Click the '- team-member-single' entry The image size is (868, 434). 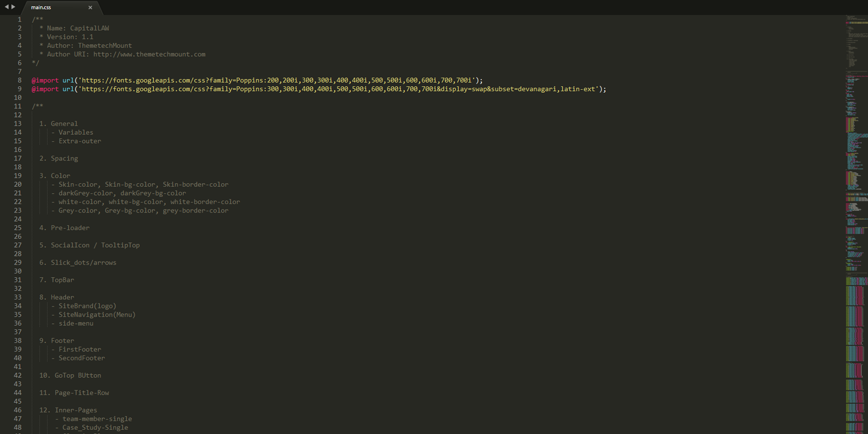click(x=93, y=418)
